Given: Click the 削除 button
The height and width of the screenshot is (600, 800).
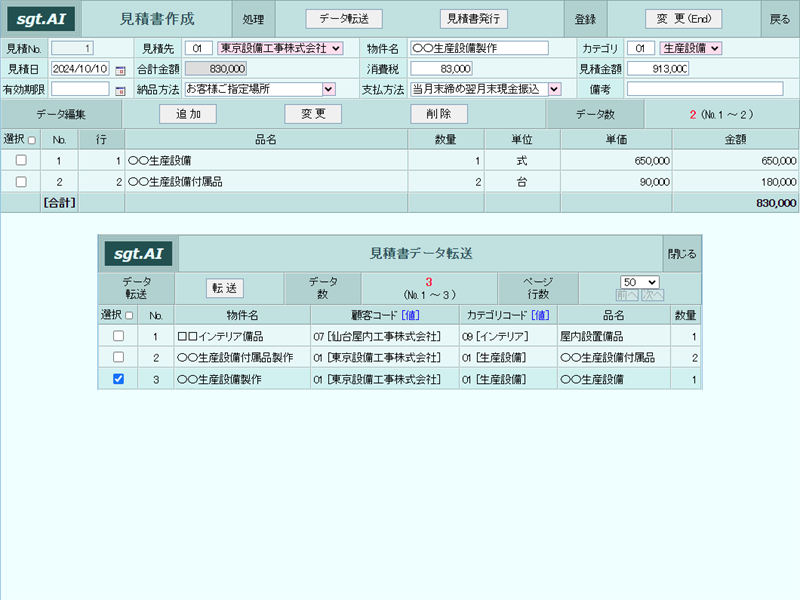Looking at the screenshot, I should [x=439, y=114].
